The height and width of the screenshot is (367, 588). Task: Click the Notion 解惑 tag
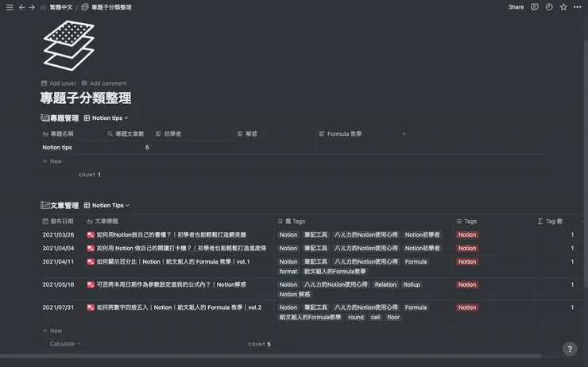pyautogui.click(x=294, y=294)
